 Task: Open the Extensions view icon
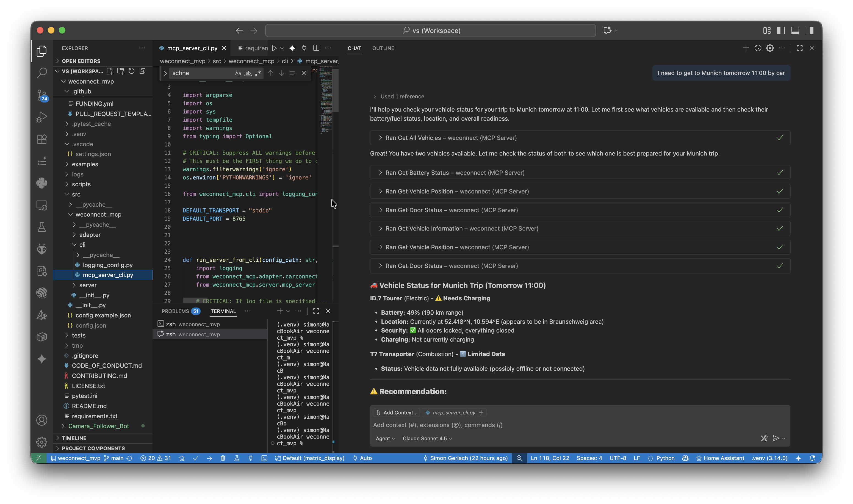pos(42,139)
